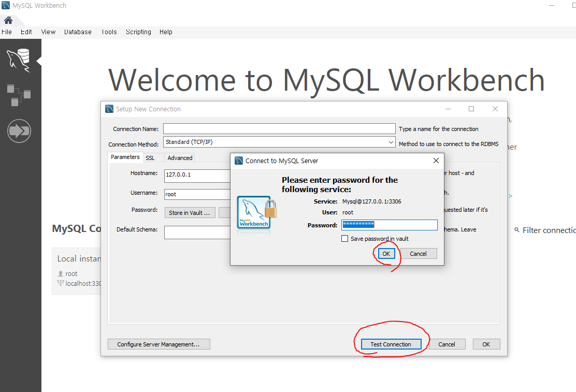Open the Tools menu
The height and width of the screenshot is (392, 576).
109,32
